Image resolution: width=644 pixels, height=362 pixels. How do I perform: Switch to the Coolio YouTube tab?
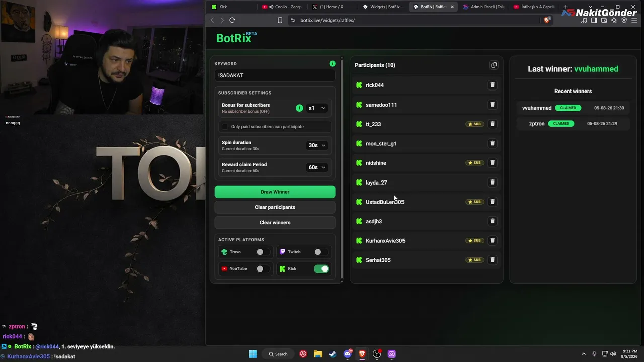pos(282,7)
